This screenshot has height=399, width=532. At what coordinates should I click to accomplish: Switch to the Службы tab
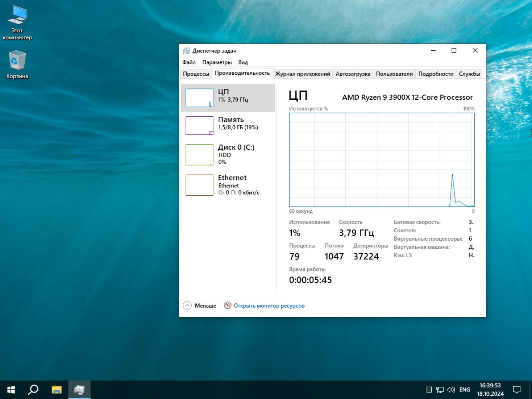point(470,74)
